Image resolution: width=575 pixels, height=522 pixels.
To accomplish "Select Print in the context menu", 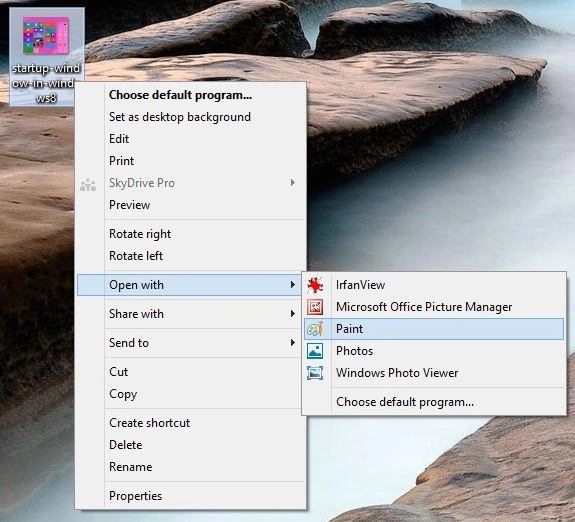I will [x=190, y=161].
